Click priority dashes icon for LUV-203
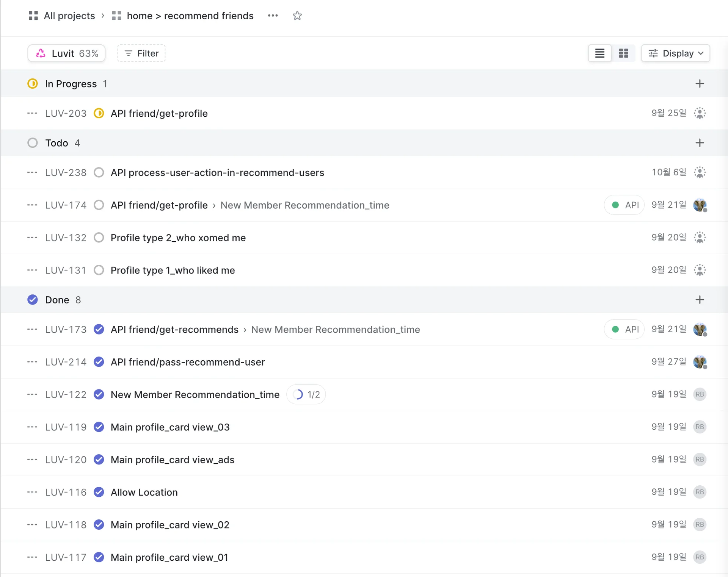The width and height of the screenshot is (728, 577). (x=32, y=113)
